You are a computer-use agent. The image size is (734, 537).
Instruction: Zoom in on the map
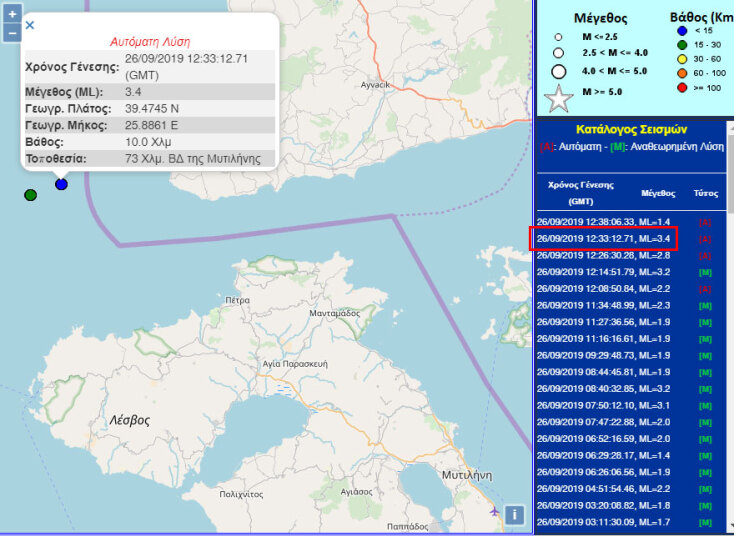12,15
